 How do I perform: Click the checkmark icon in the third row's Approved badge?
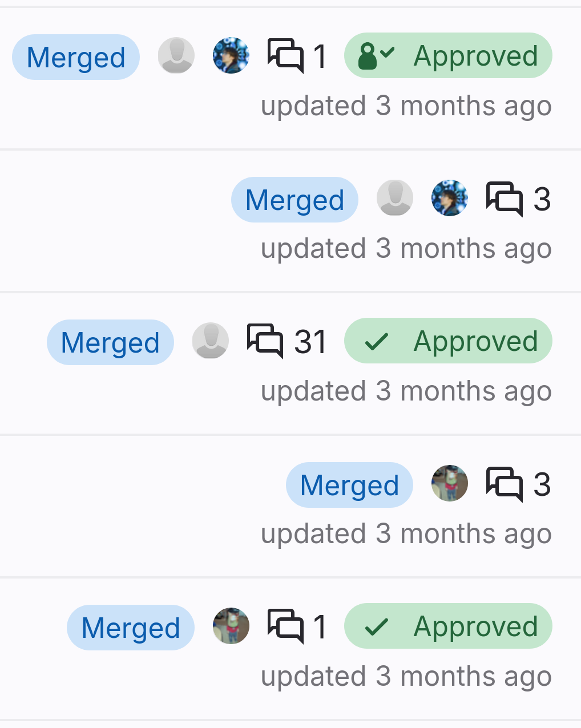(376, 342)
